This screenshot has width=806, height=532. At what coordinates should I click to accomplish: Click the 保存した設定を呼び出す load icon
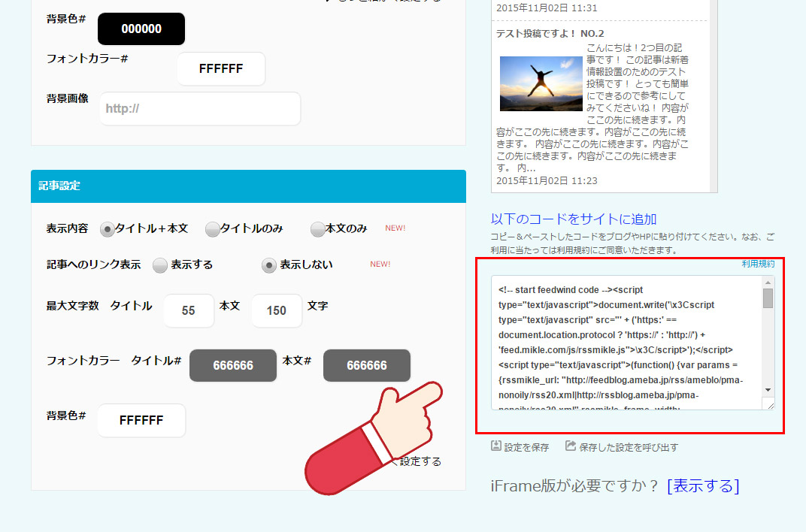pos(571,446)
